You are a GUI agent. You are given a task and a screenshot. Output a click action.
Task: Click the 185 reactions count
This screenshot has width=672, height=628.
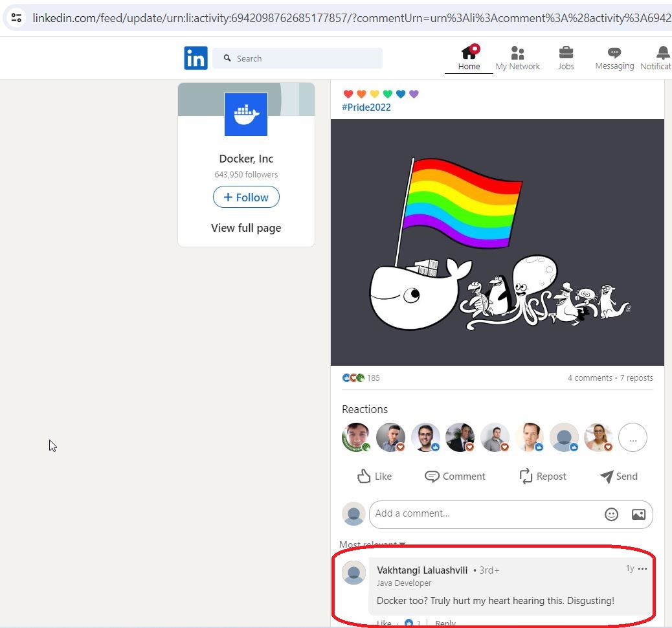click(374, 377)
